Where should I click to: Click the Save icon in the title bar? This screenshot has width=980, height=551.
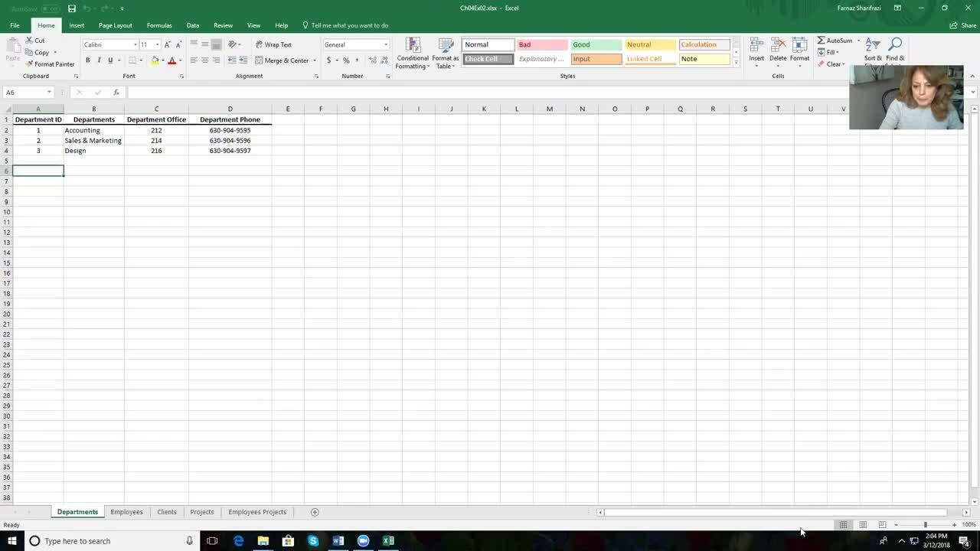[x=72, y=8]
